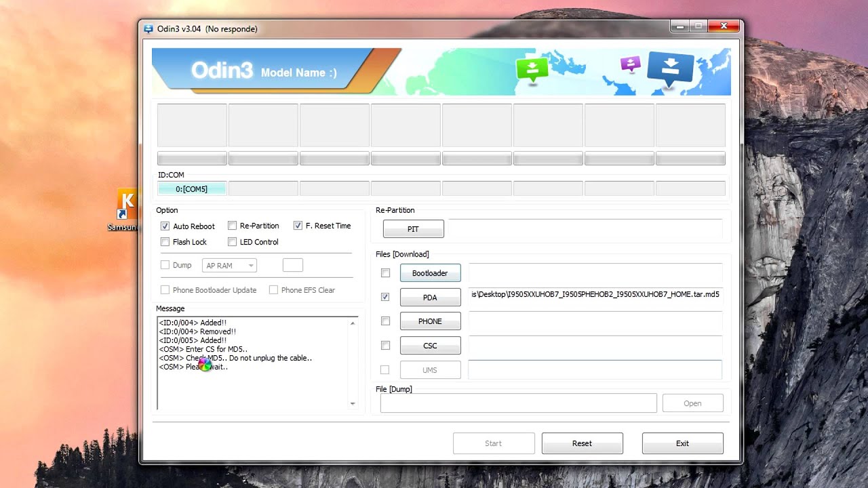Image resolution: width=868 pixels, height=488 pixels.
Task: Open the AP RAM dump dropdown
Action: point(229,266)
